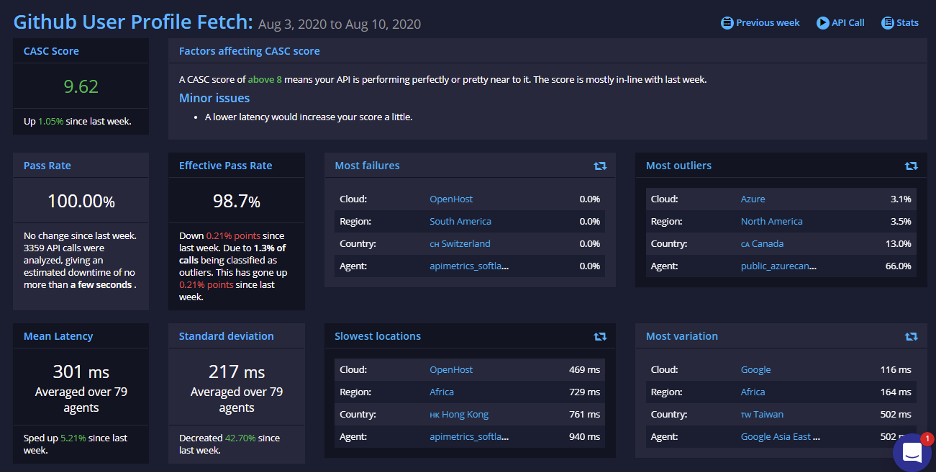Click the 469 ms OpenHost latency value

584,370
